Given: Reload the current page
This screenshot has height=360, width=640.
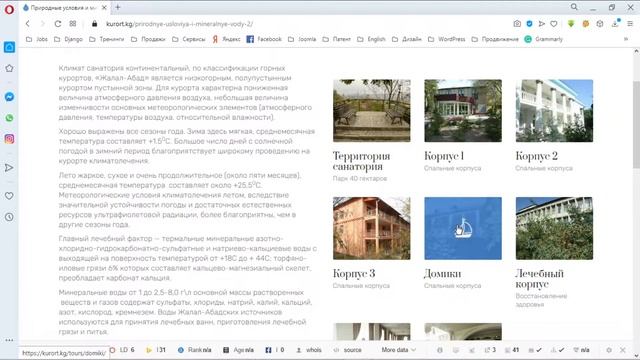Looking at the screenshot, I should click(x=58, y=24).
